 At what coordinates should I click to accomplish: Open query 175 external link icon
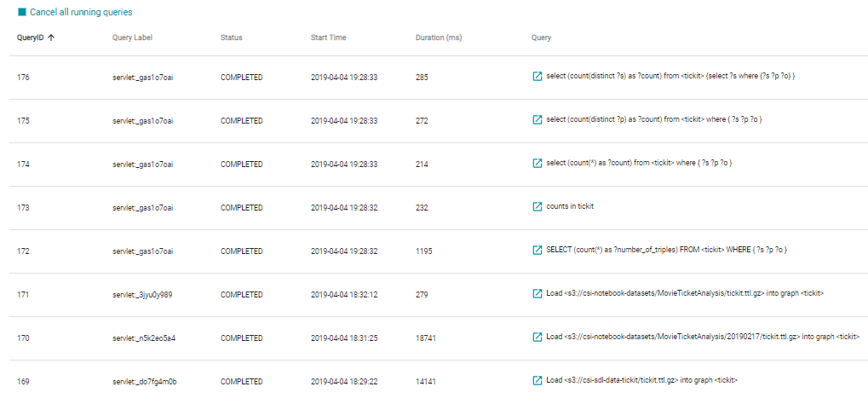click(x=537, y=120)
